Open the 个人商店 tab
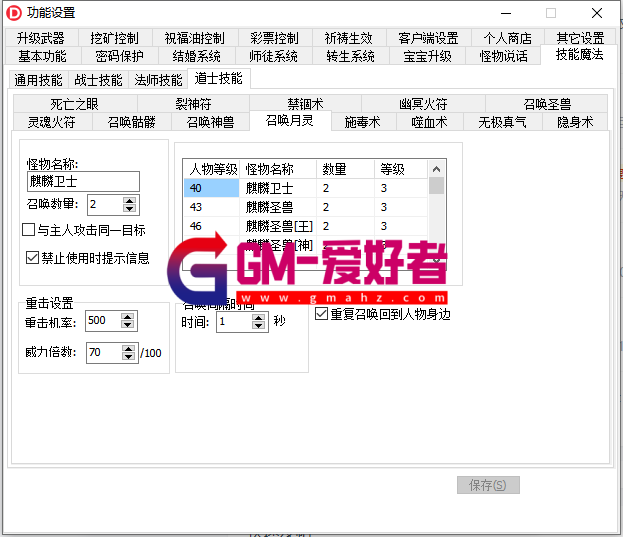Image resolution: width=623 pixels, height=537 pixels. [507, 38]
